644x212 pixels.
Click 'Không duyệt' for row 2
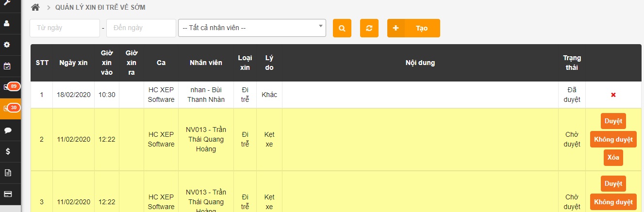[x=613, y=139]
